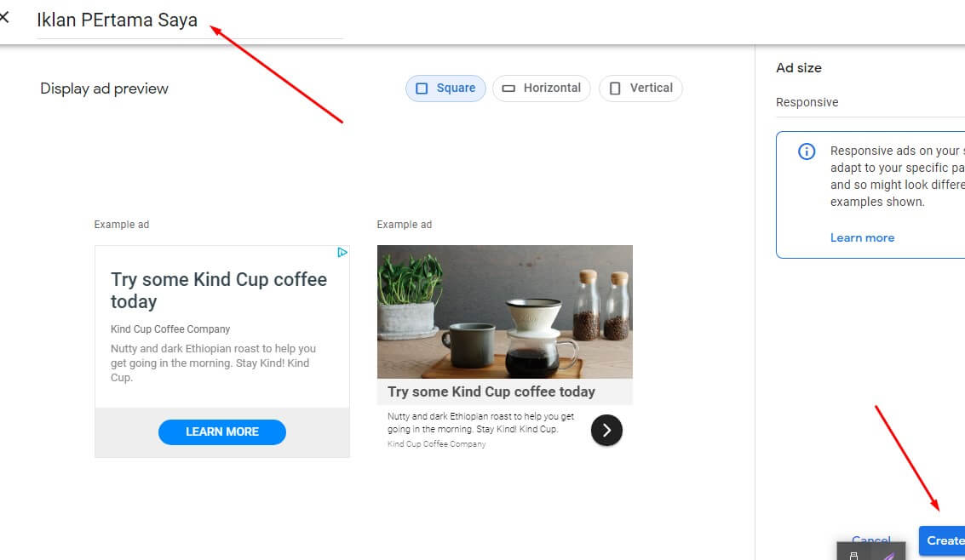Click the headline below the coffee photo
This screenshot has height=560, width=965.
pyautogui.click(x=491, y=391)
